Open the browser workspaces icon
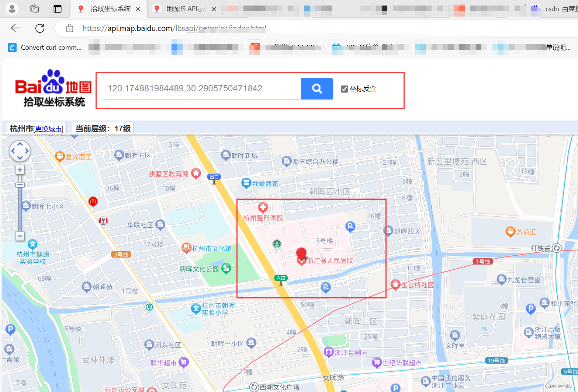The height and width of the screenshot is (392, 578). [34, 9]
